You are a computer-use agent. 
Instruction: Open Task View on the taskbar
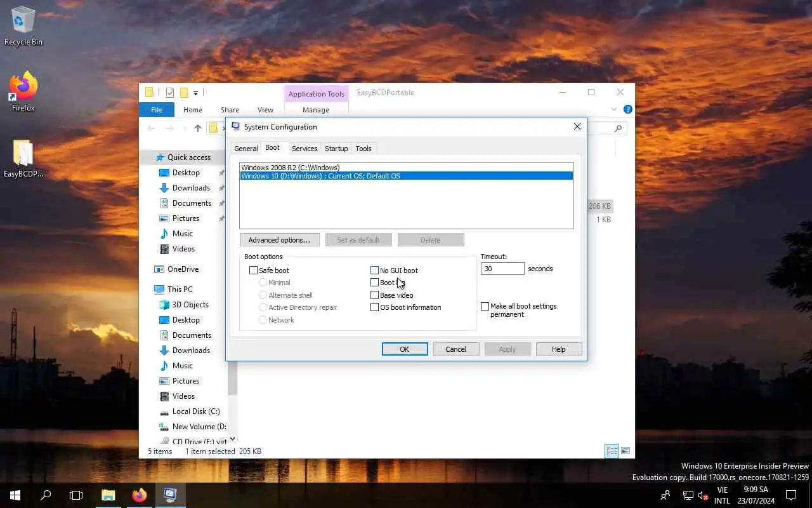click(76, 495)
